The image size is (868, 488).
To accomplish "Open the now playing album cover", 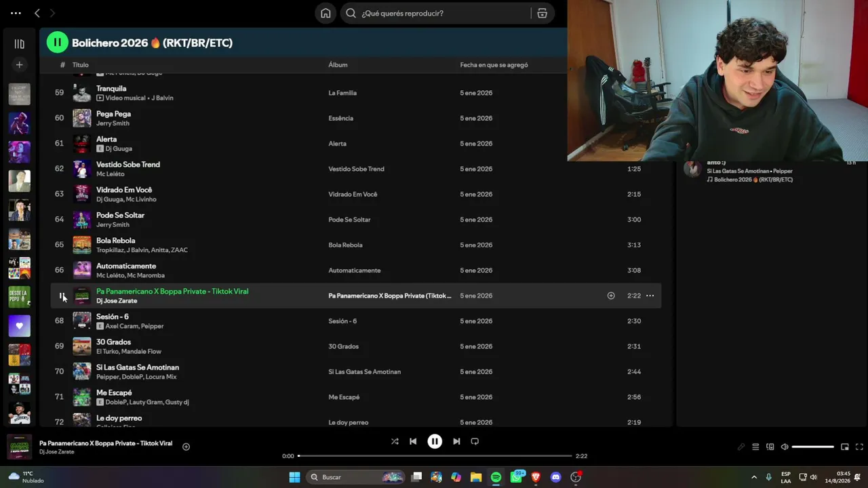I will tap(19, 447).
